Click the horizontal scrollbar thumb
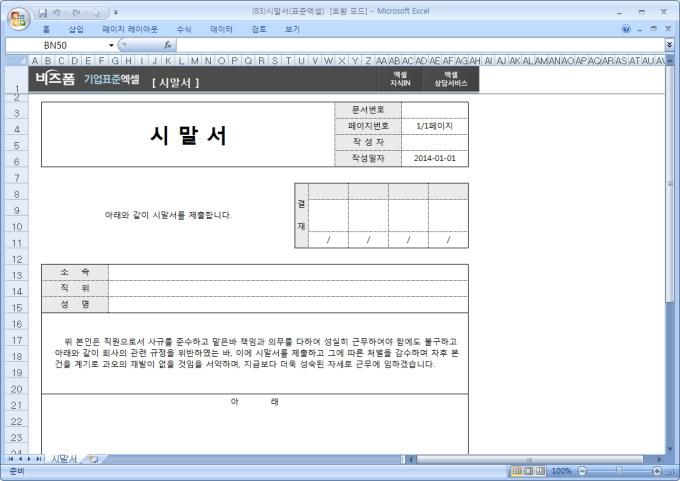This screenshot has height=481, width=680. pyautogui.click(x=530, y=459)
